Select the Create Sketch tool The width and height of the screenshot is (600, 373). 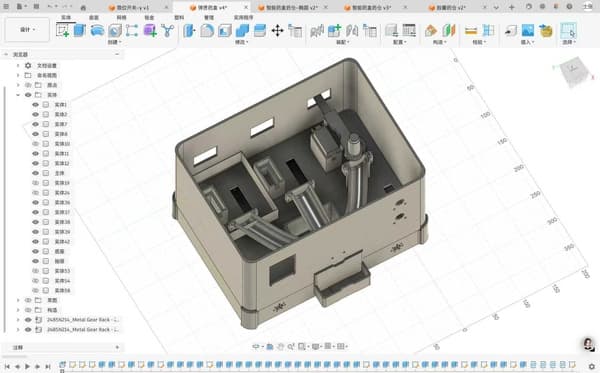(62, 30)
